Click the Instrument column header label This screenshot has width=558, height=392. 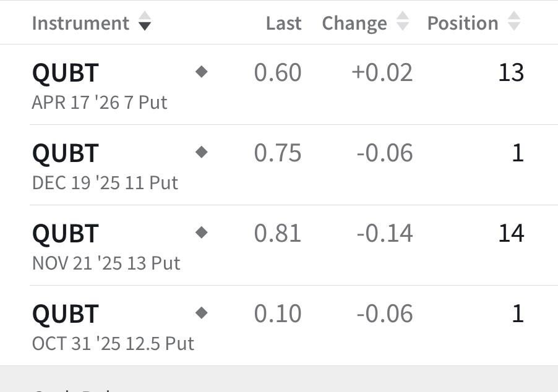pos(80,23)
